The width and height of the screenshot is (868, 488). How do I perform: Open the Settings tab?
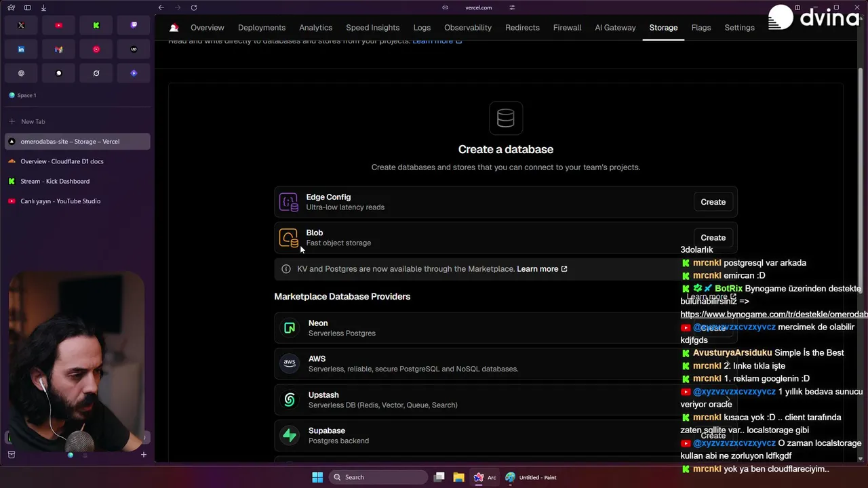[x=739, y=28]
